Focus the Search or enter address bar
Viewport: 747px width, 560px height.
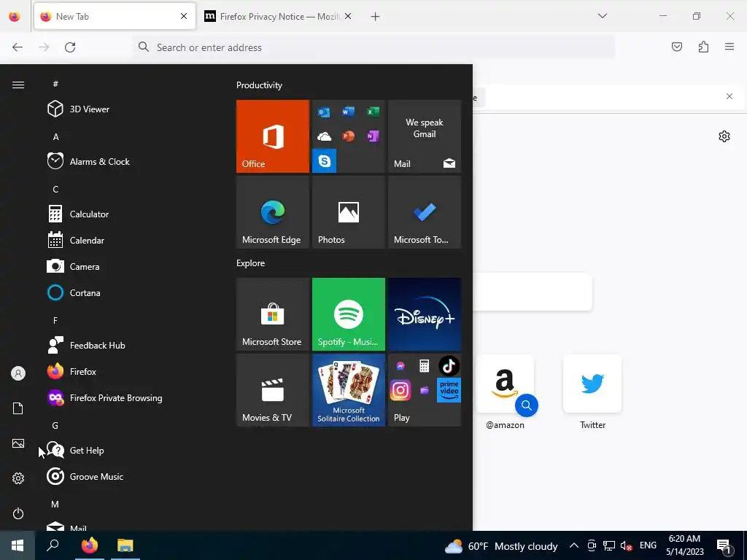click(x=373, y=47)
